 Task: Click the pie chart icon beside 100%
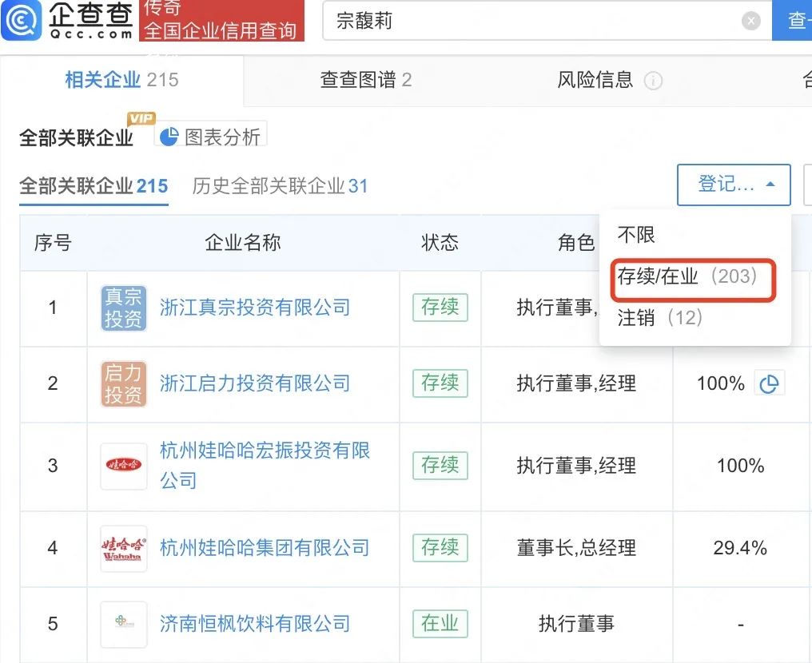click(x=769, y=384)
